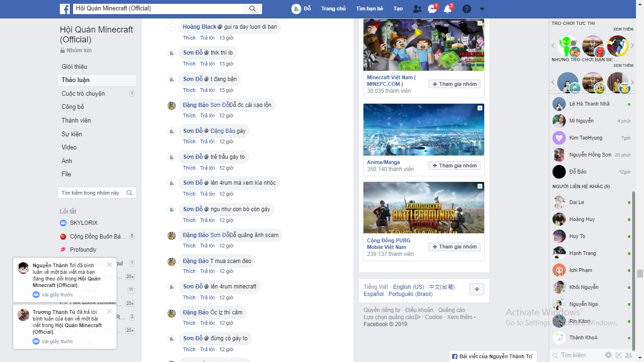This screenshot has height=362, width=644.
Task: Click the 'Tìm kiếm trong nhóm này' search field
Action: [97, 193]
